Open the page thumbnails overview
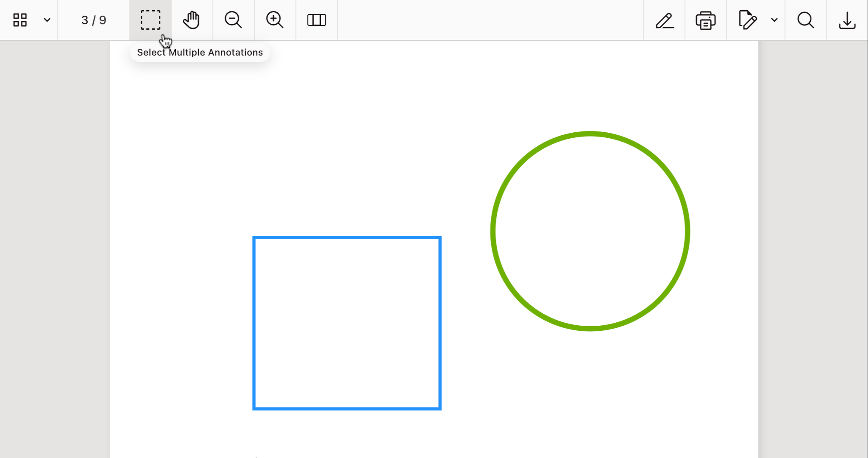 point(20,20)
